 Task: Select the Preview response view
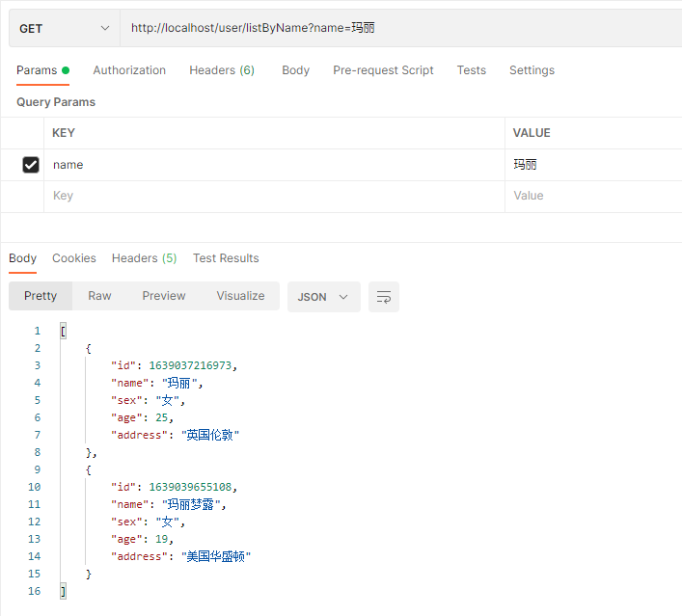[x=164, y=296]
